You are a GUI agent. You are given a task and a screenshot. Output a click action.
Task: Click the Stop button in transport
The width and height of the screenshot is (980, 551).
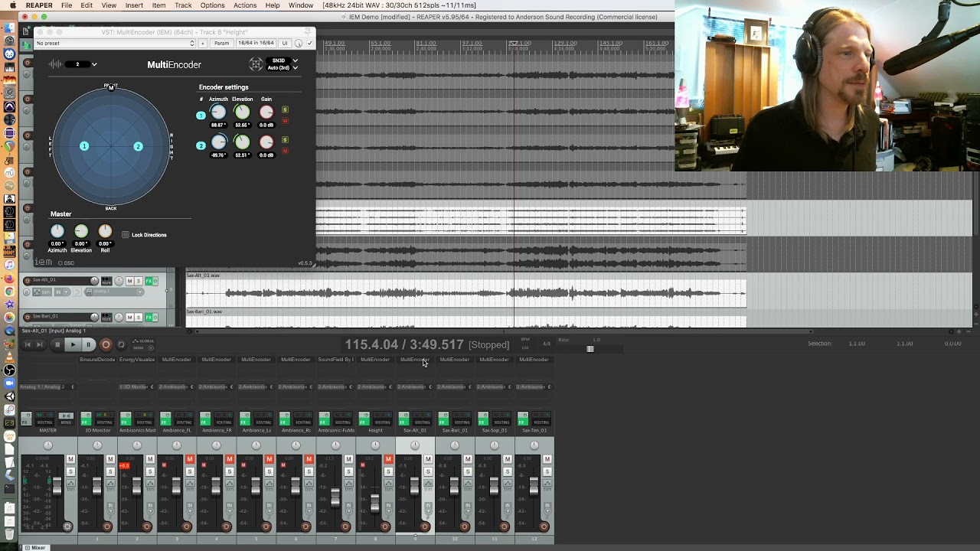click(x=57, y=344)
